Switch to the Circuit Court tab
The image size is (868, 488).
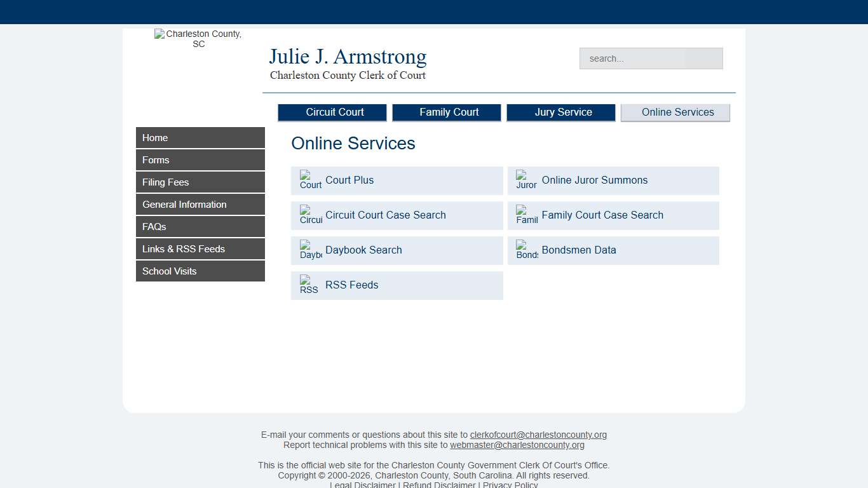tap(332, 112)
